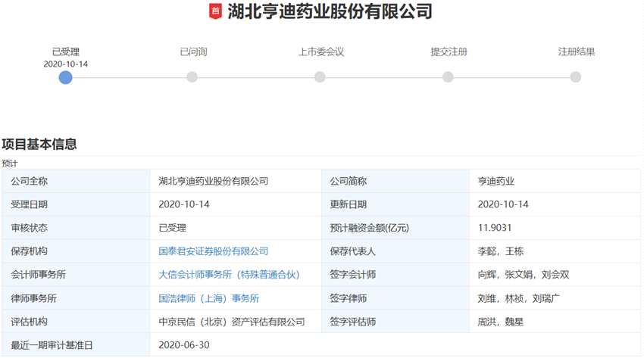Click the 受理日期 label cell
The height and width of the screenshot is (358, 644).
76,204
